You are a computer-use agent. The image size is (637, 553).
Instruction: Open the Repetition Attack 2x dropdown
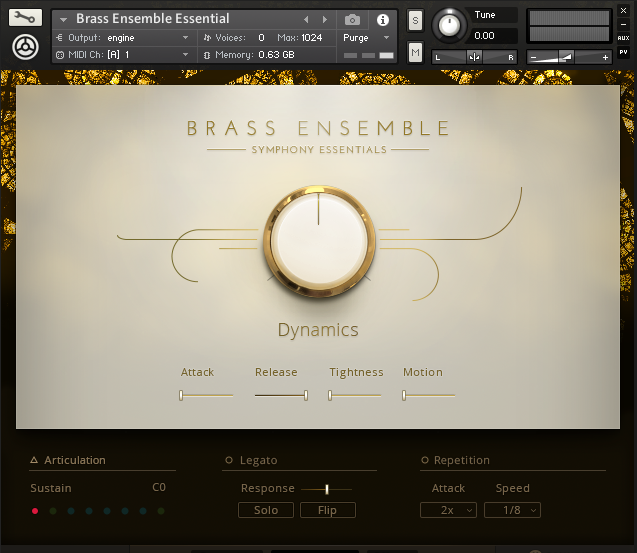click(448, 510)
